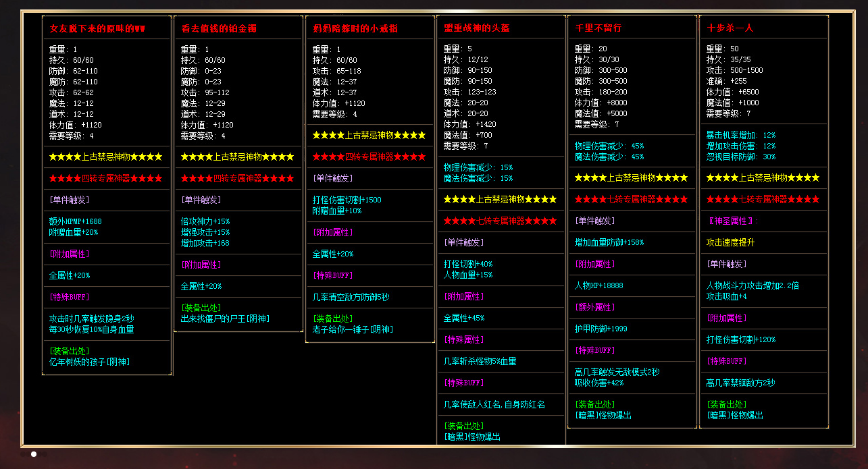Click [特殊属性] header on 盟重战神的头盔 card
The height and width of the screenshot is (469, 868).
(x=463, y=339)
